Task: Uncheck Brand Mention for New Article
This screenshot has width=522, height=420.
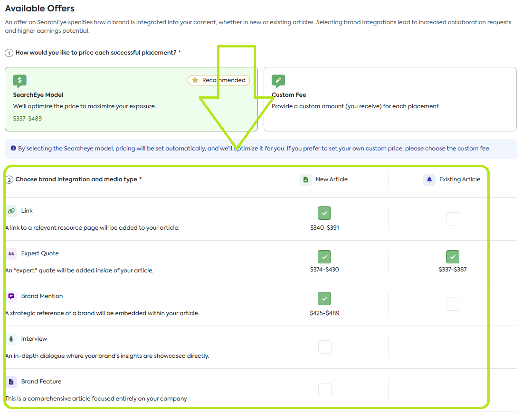Action: [x=324, y=299]
